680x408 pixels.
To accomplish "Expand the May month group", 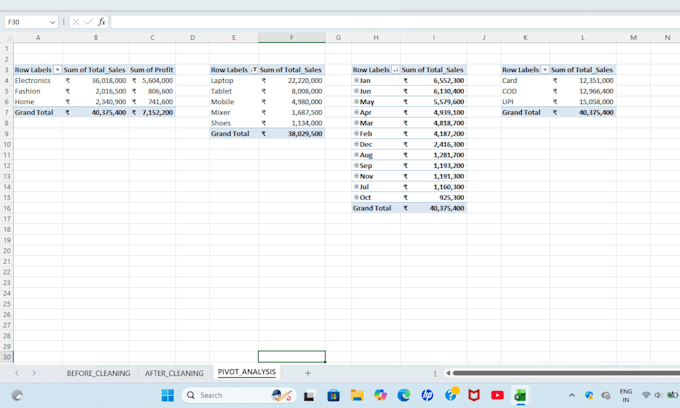I will pos(356,101).
